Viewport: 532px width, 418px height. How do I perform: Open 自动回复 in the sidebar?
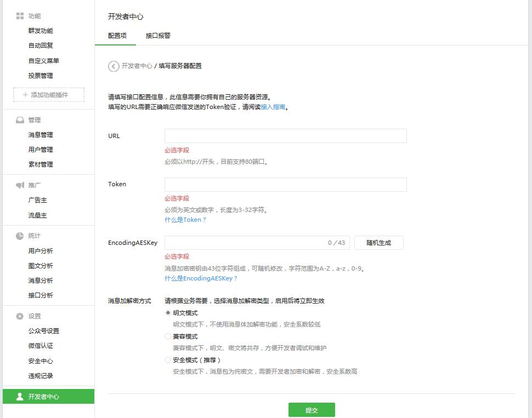41,45
